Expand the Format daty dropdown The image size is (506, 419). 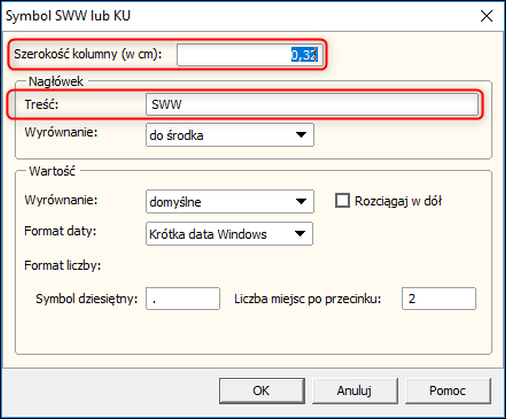[x=229, y=234]
